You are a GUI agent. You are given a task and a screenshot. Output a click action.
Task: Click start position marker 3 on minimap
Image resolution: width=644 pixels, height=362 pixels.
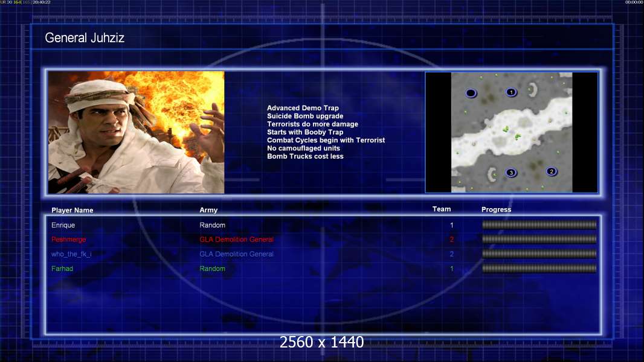click(511, 173)
